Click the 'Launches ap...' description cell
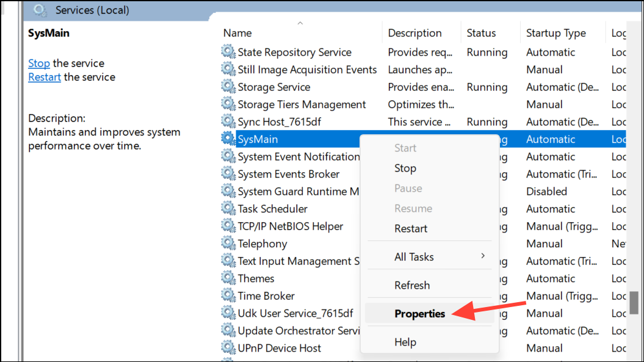This screenshot has height=362, width=644. pyautogui.click(x=420, y=70)
